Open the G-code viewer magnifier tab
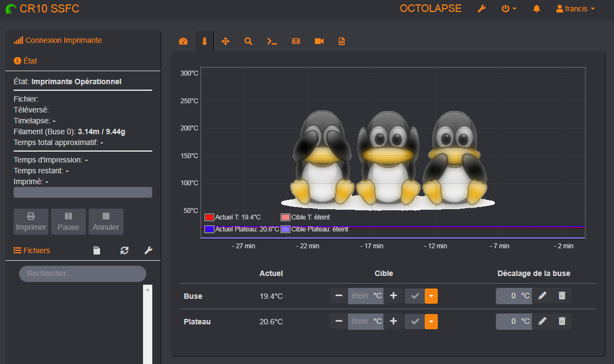This screenshot has height=364, width=614. (248, 41)
